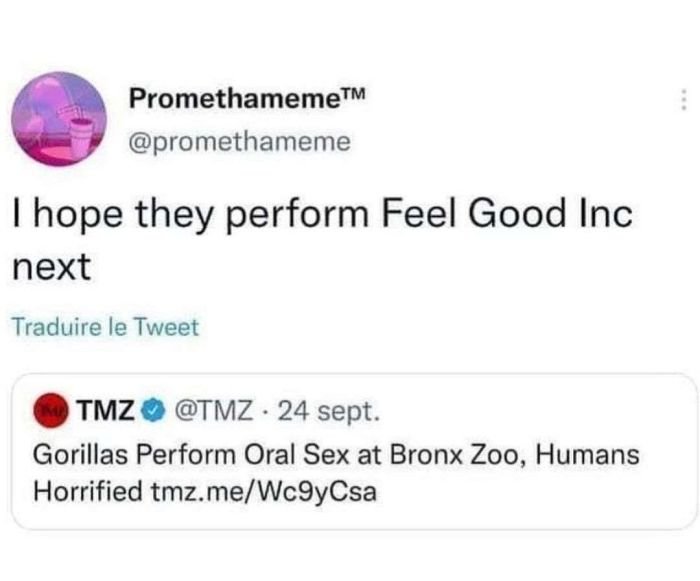
Task: Click the blue verified badge beside TMZ
Action: (157, 411)
